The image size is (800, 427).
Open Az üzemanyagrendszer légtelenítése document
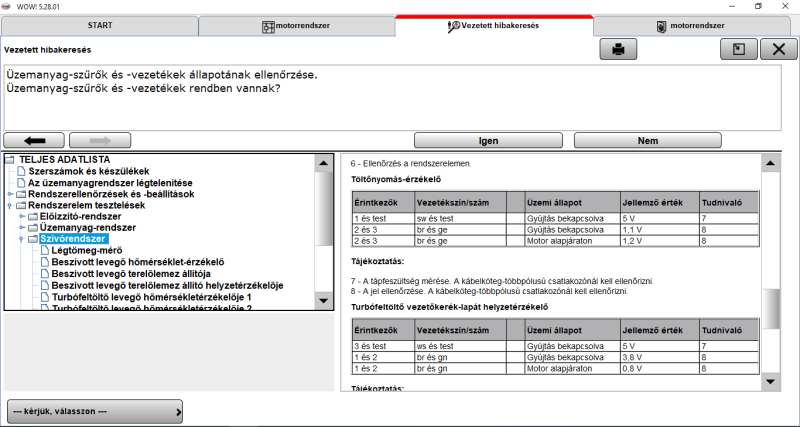coord(110,183)
